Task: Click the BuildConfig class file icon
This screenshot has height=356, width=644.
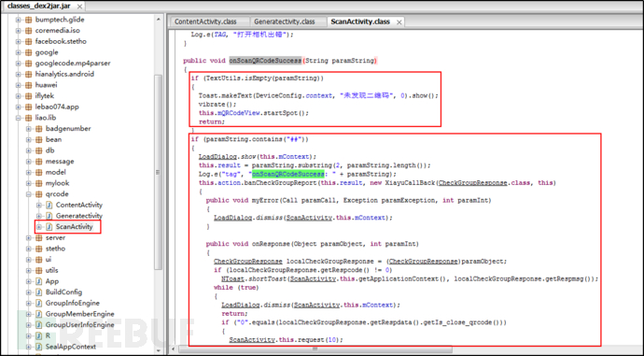Action: pos(38,292)
